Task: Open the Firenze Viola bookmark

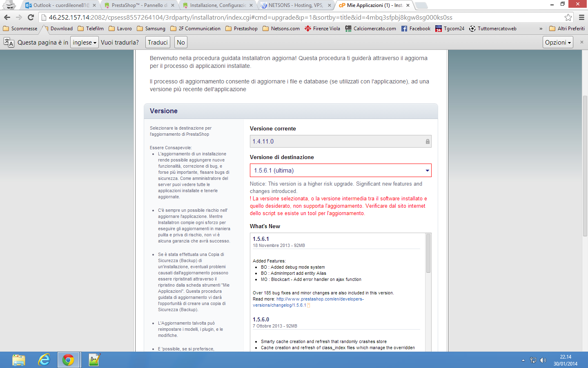Action: tap(322, 29)
